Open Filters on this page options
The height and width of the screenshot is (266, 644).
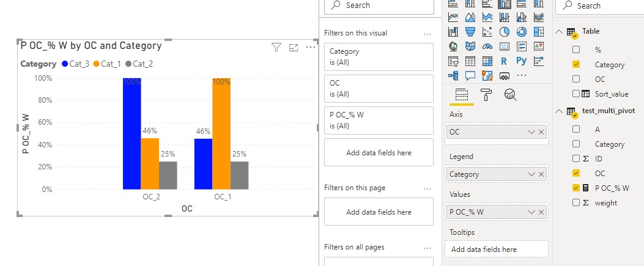[427, 189]
